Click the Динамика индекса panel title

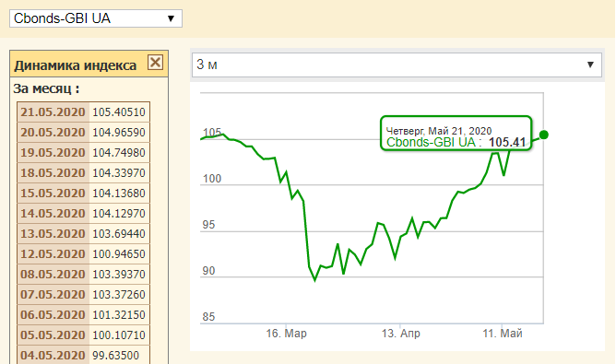coord(76,65)
